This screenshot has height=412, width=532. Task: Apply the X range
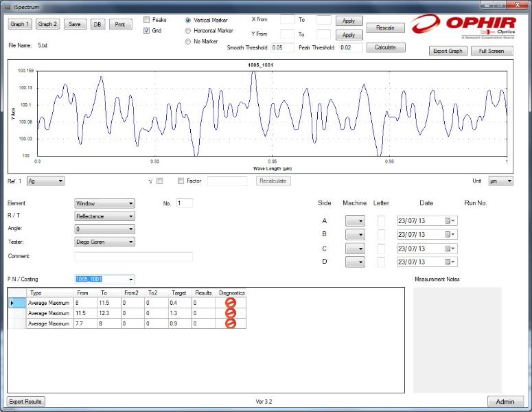[349, 21]
